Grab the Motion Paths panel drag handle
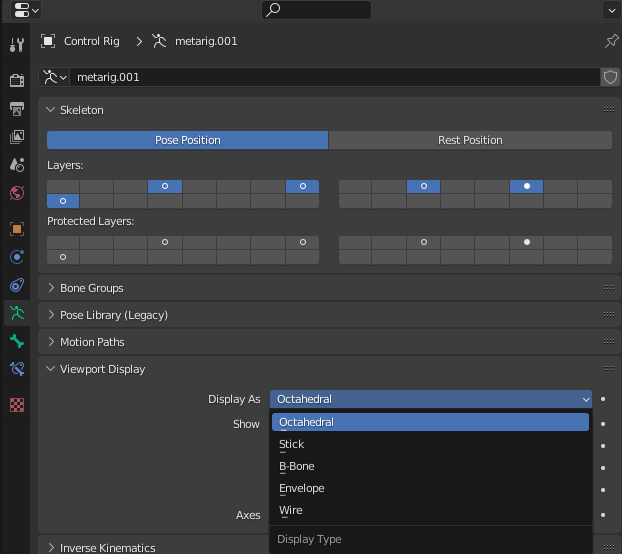The width and height of the screenshot is (622, 554). tap(609, 341)
